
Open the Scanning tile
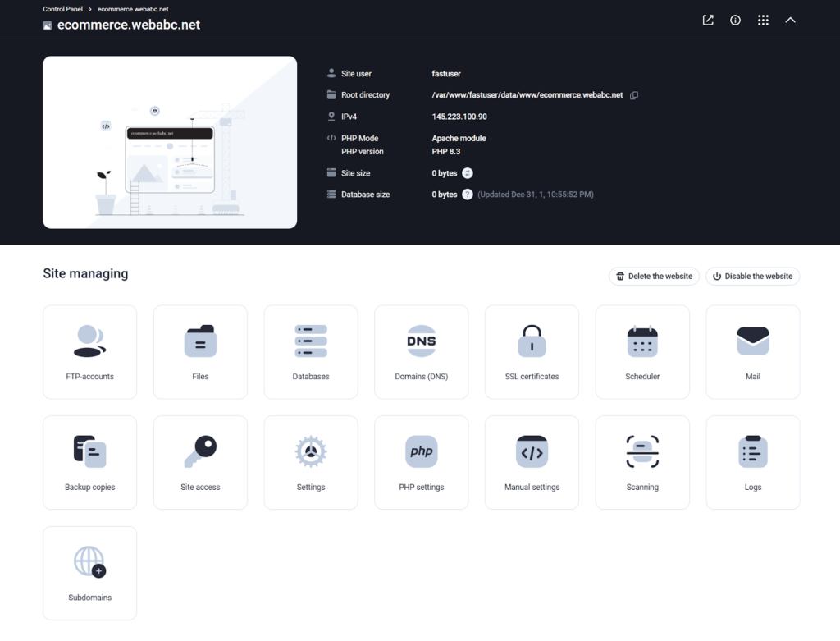pos(642,462)
